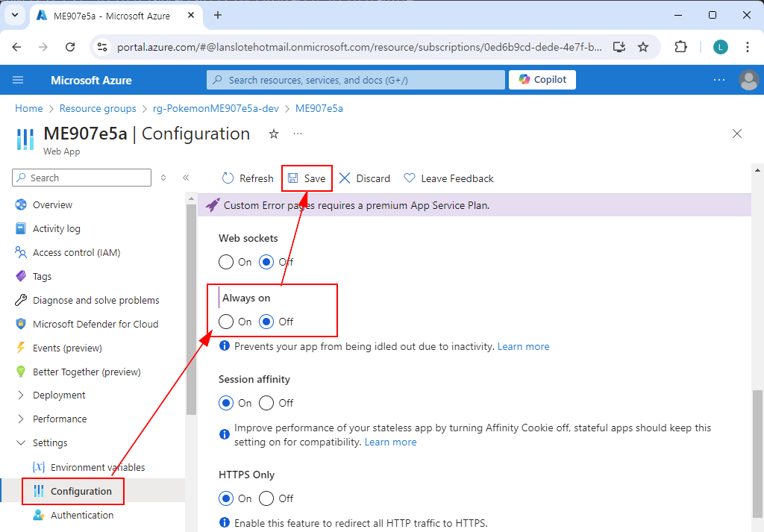The height and width of the screenshot is (532, 764).
Task: Click the sidebar vertical scrollbar
Action: pyautogui.click(x=191, y=309)
